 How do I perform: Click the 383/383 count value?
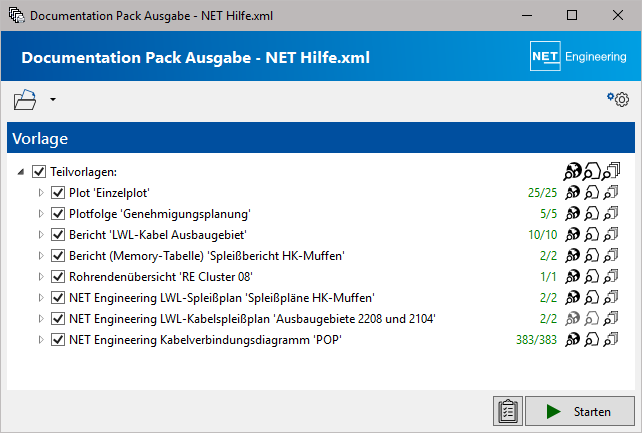click(x=536, y=340)
